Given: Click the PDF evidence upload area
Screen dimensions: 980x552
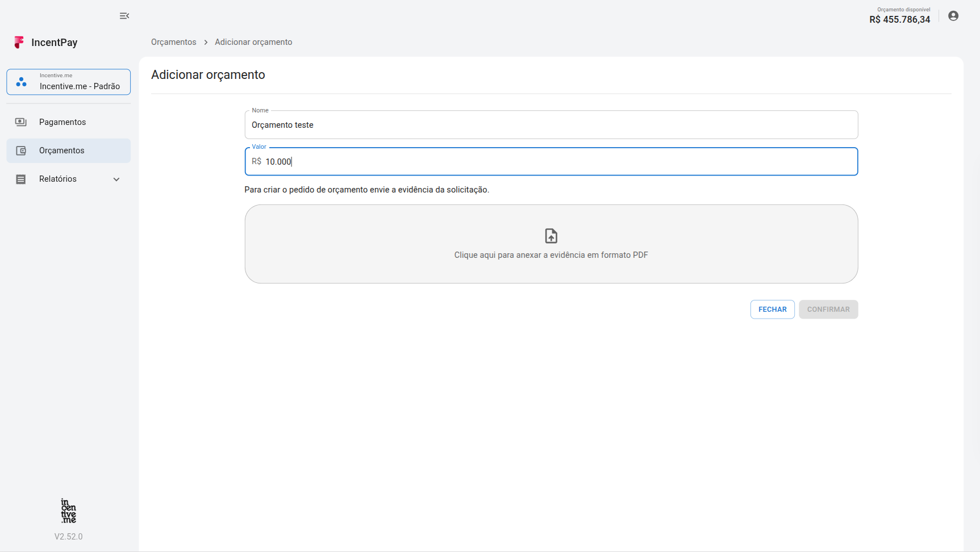Looking at the screenshot, I should (x=551, y=244).
